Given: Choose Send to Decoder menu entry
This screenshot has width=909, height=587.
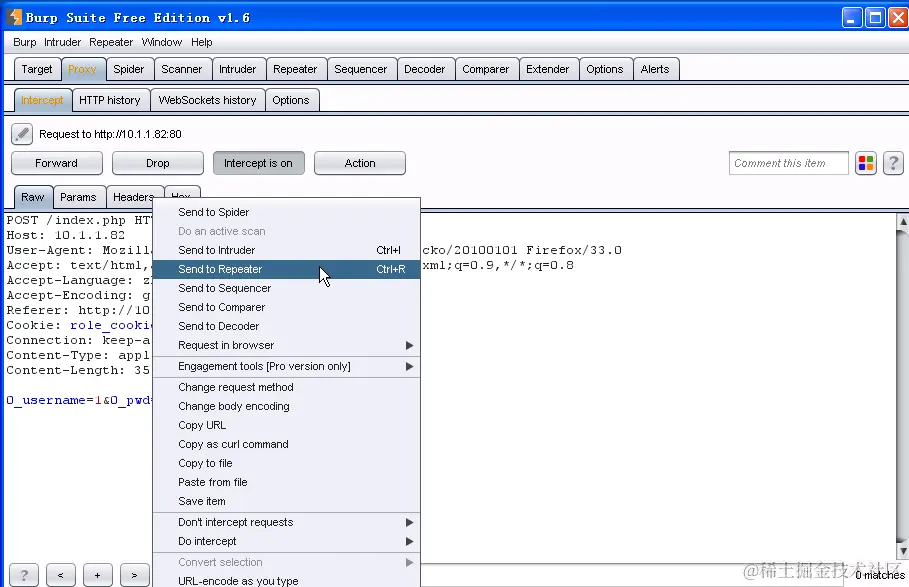Looking at the screenshot, I should click(286, 326).
